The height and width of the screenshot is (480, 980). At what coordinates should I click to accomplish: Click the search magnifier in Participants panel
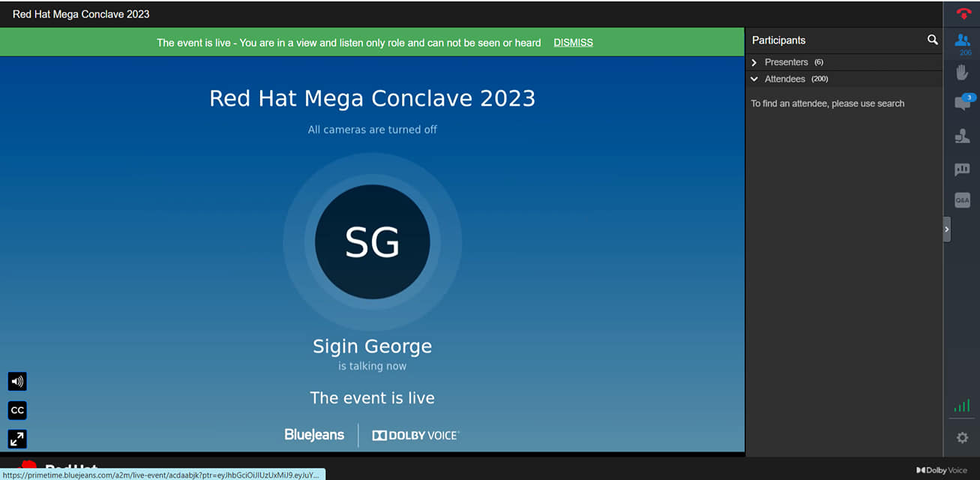coord(932,40)
